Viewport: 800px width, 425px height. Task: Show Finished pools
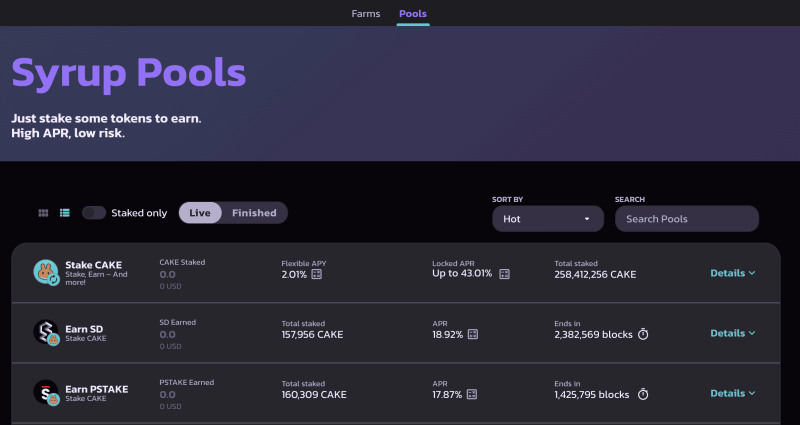point(254,213)
